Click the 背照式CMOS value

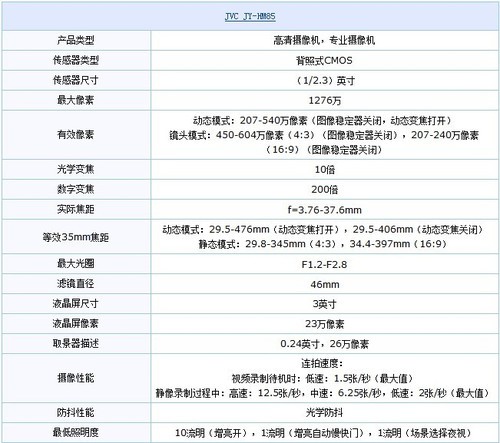(324, 60)
